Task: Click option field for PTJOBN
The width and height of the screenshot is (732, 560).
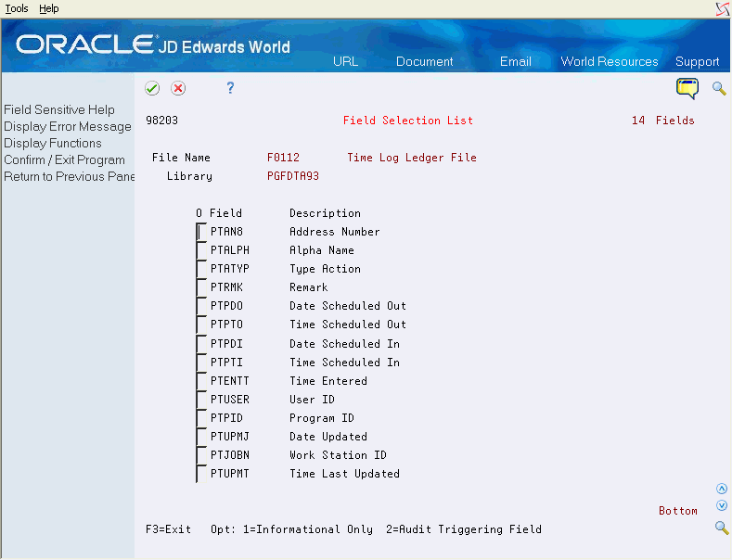Action: tap(201, 455)
